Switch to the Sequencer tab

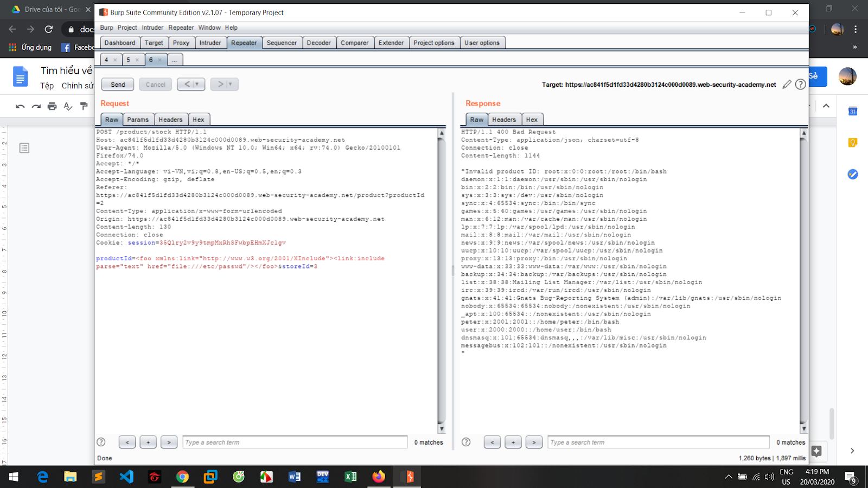[x=282, y=43]
